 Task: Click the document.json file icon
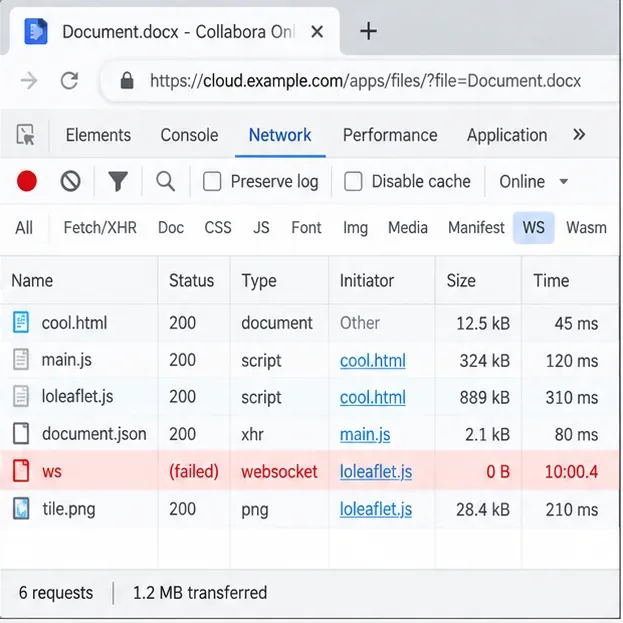(21, 433)
